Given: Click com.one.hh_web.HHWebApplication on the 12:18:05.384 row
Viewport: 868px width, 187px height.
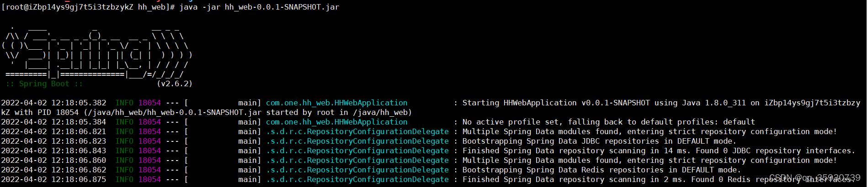Looking at the screenshot, I should pos(337,122).
